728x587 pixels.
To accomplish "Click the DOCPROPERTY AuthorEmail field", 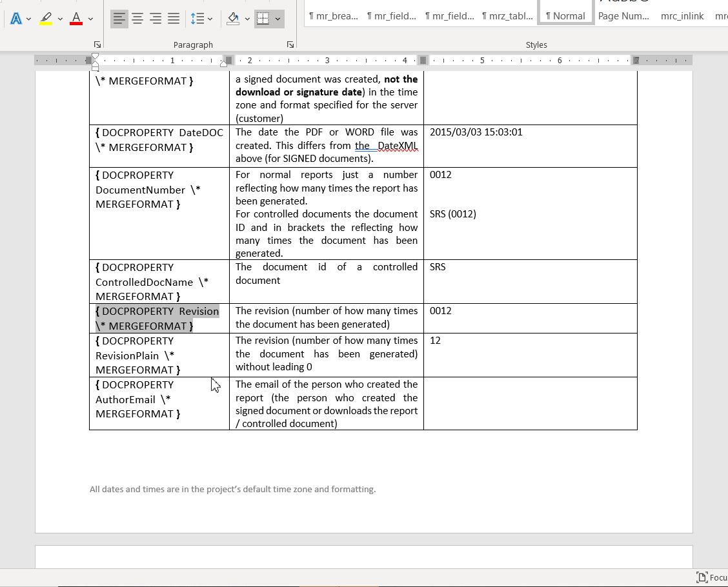I will click(x=137, y=399).
